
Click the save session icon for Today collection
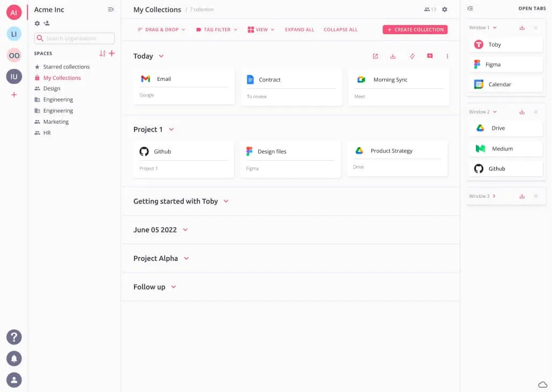(x=393, y=56)
